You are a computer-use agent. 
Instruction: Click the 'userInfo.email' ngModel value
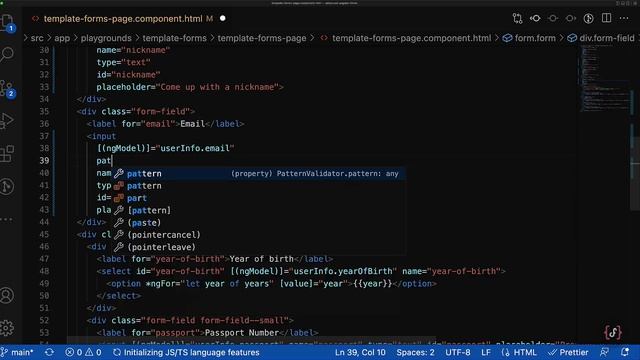(195, 148)
